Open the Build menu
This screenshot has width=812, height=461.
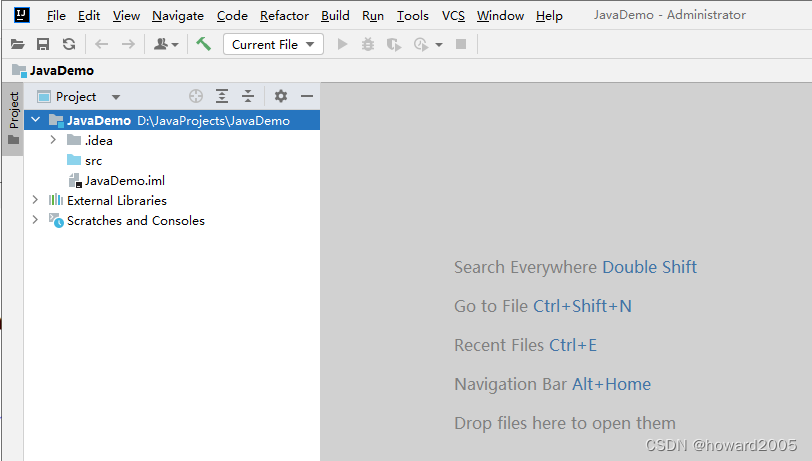pyautogui.click(x=335, y=16)
